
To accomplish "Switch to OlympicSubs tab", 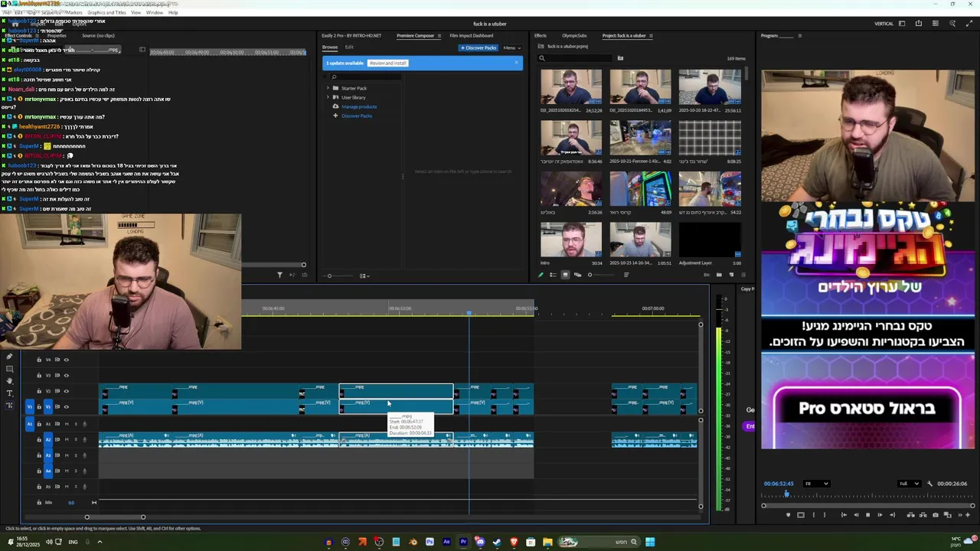I will click(574, 35).
